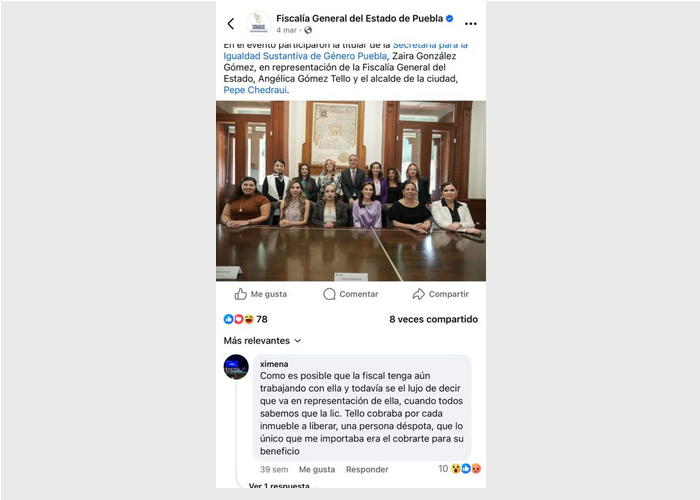
Task: Open the three-dots post options menu
Action: 471,24
